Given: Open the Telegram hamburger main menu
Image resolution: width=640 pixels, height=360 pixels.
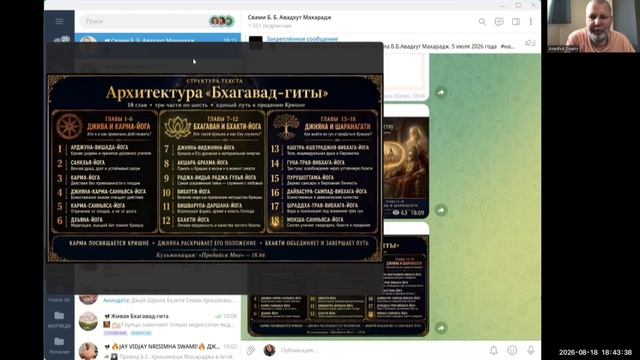Looking at the screenshot, I should 60,21.
